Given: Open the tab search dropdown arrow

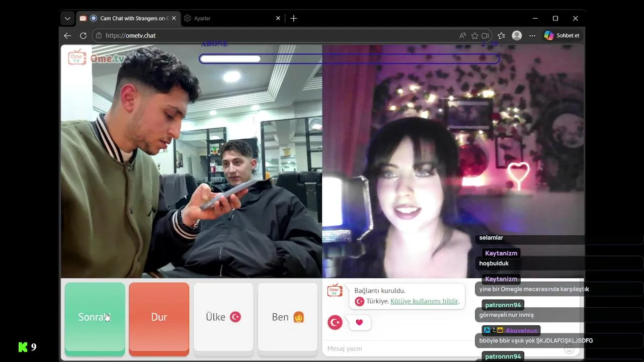Looking at the screenshot, I should coord(67,19).
